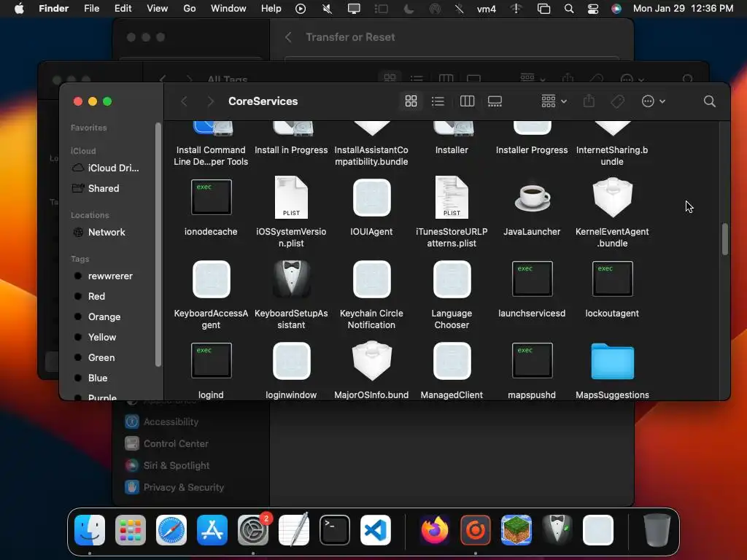The height and width of the screenshot is (560, 747).
Task: Select the ionodecache exec file icon
Action: click(x=211, y=197)
